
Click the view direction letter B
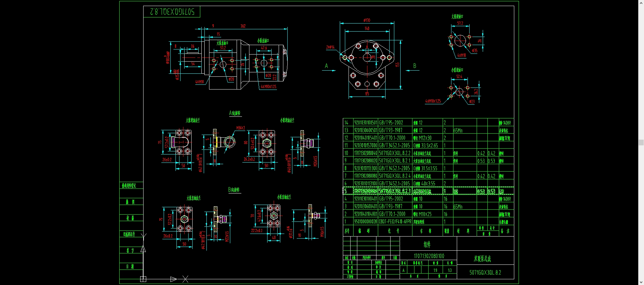click(x=415, y=66)
